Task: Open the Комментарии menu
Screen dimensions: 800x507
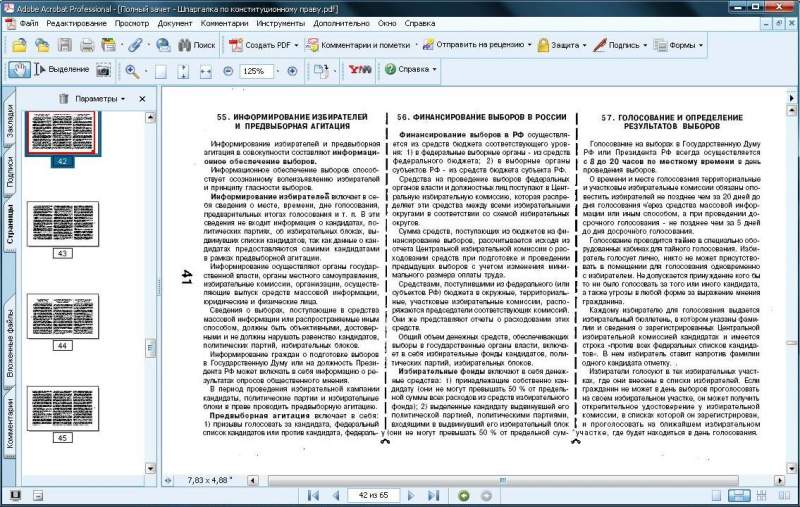Action: point(224,23)
